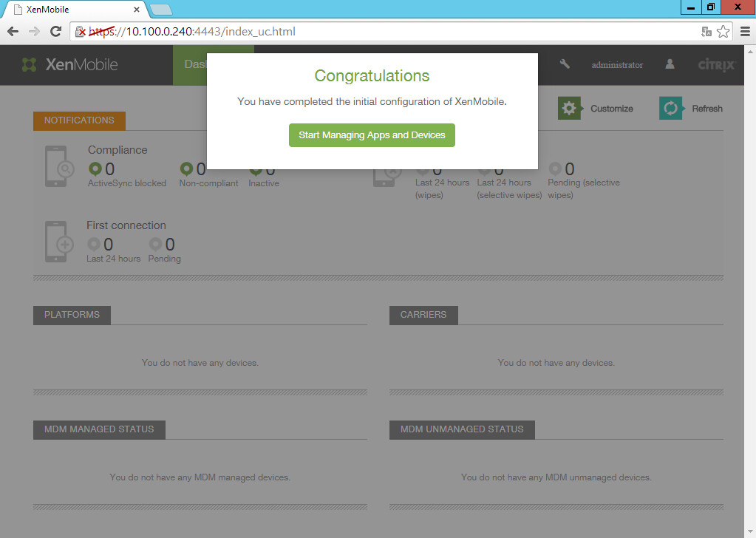Open the Chrome hamburger menu

click(x=743, y=32)
